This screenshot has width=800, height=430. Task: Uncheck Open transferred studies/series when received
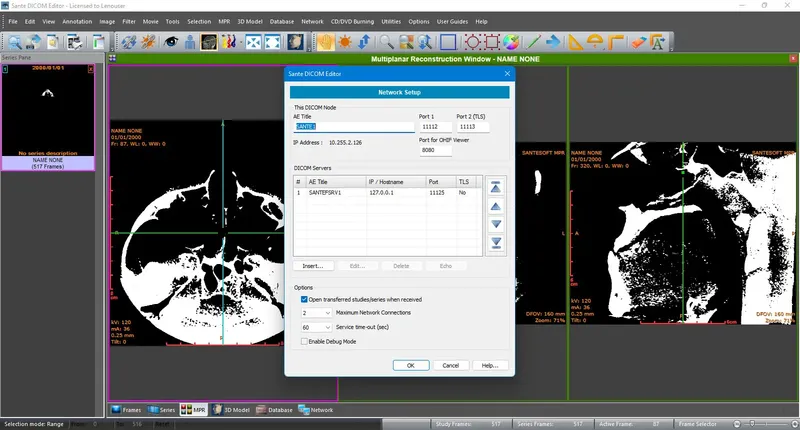pos(305,299)
